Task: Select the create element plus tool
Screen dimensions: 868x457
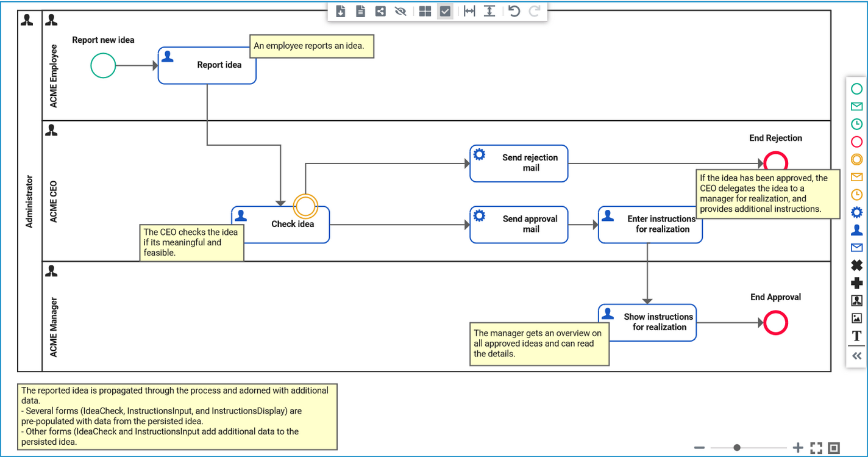Action: tap(856, 283)
